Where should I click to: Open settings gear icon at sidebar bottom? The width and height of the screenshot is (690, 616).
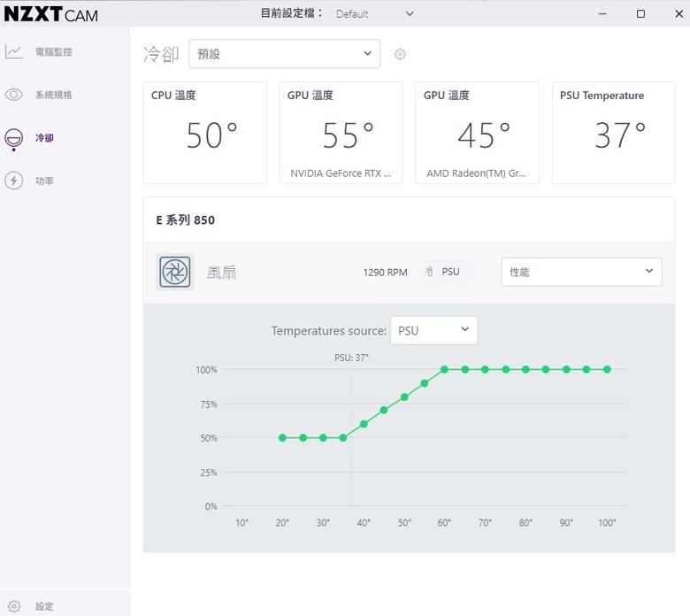point(13,606)
